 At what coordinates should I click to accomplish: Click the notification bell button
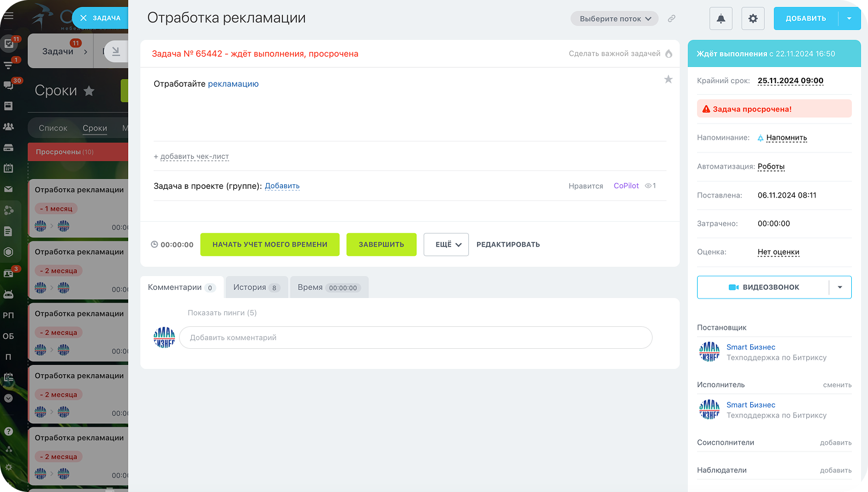tap(721, 18)
